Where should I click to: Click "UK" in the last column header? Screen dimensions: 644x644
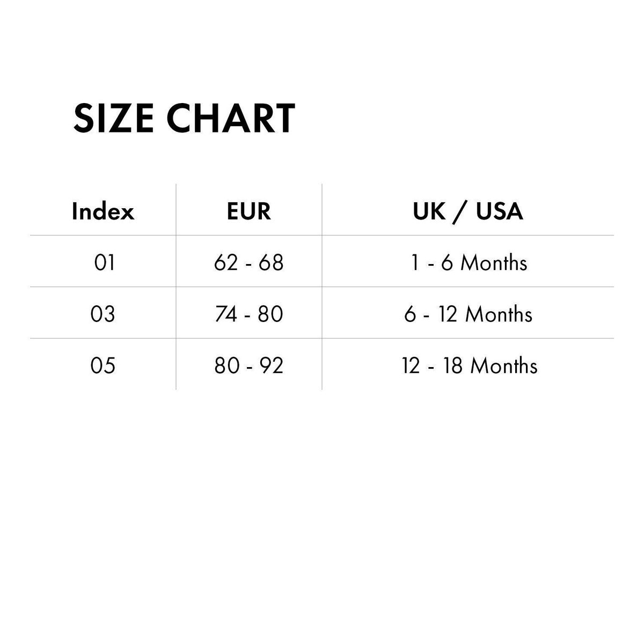pyautogui.click(x=429, y=211)
